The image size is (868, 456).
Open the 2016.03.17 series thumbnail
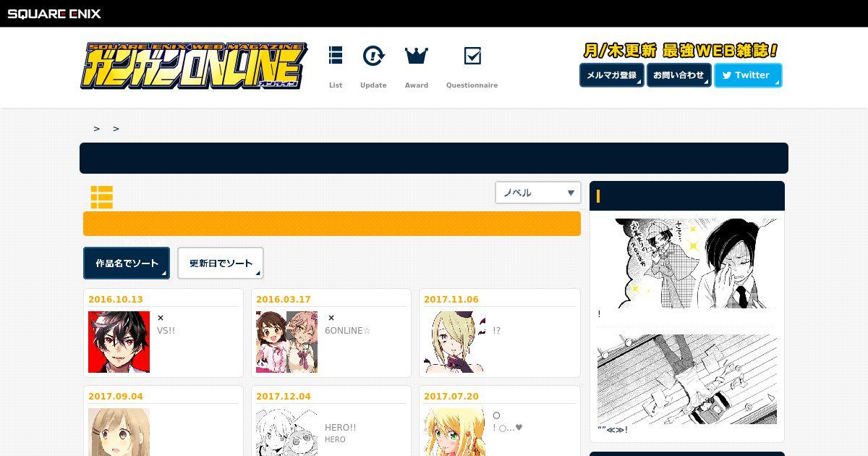pyautogui.click(x=286, y=342)
